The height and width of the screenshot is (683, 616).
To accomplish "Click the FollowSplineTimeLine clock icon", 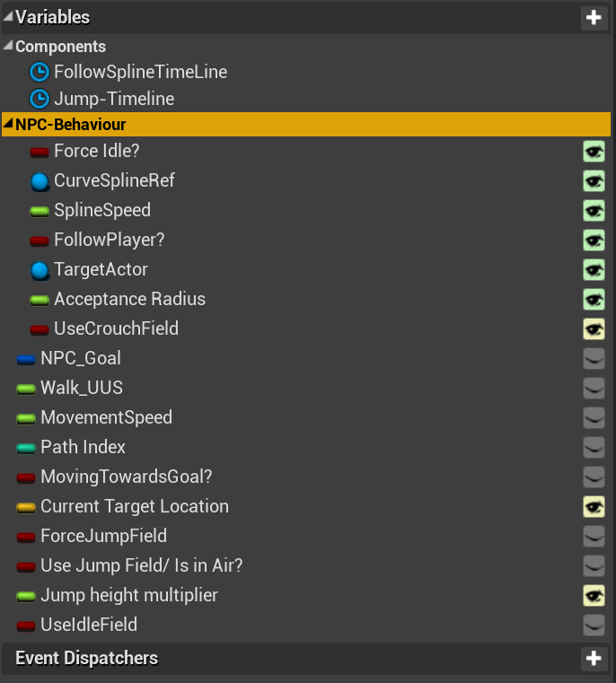I will click(x=40, y=72).
